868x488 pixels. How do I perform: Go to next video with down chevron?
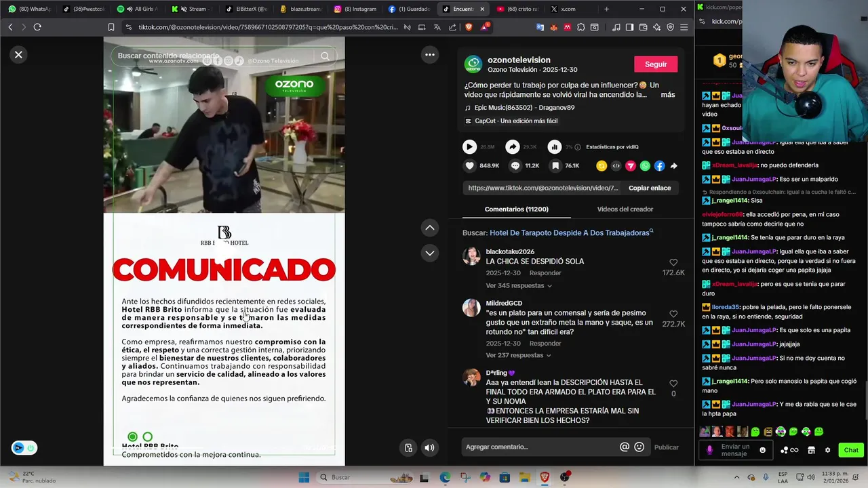pos(430,253)
